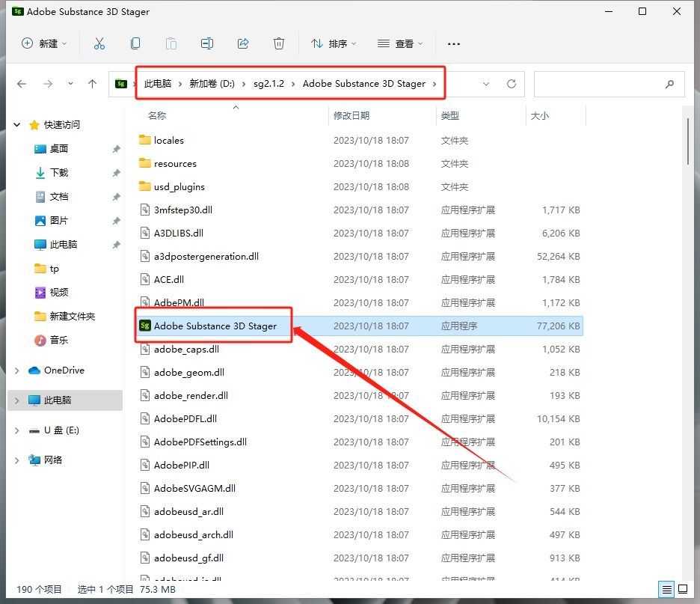Refresh the current folder view
This screenshot has width=700, height=604.
click(x=512, y=84)
